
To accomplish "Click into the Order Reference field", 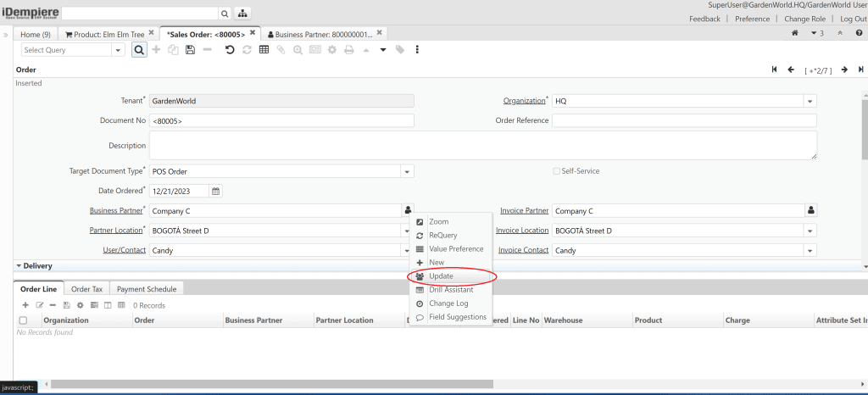I will 684,120.
